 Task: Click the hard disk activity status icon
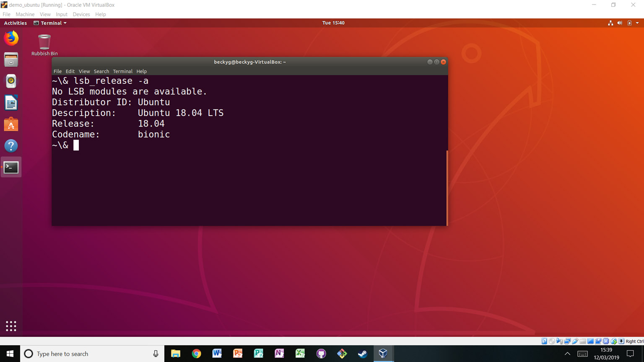coord(544,341)
